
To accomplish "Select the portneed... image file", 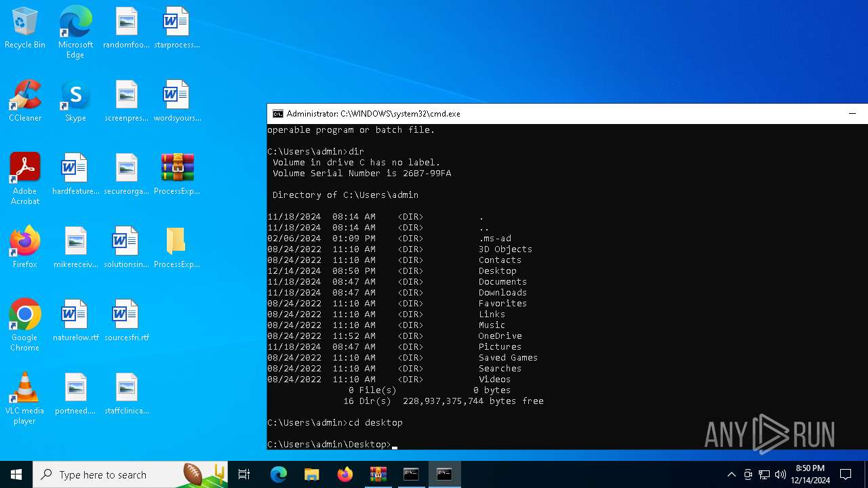I will 75,394.
